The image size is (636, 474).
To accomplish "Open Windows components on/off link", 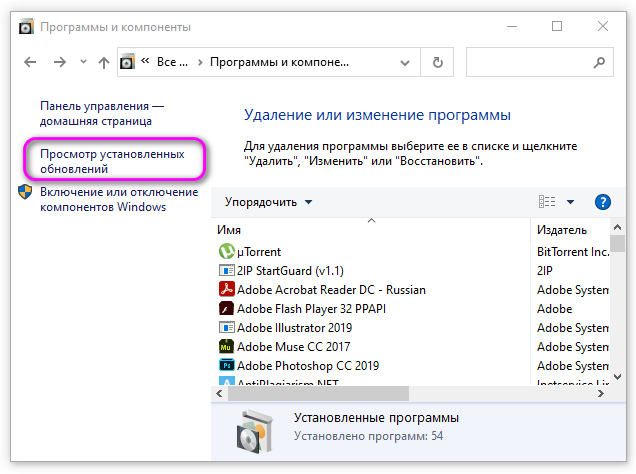I will click(119, 199).
